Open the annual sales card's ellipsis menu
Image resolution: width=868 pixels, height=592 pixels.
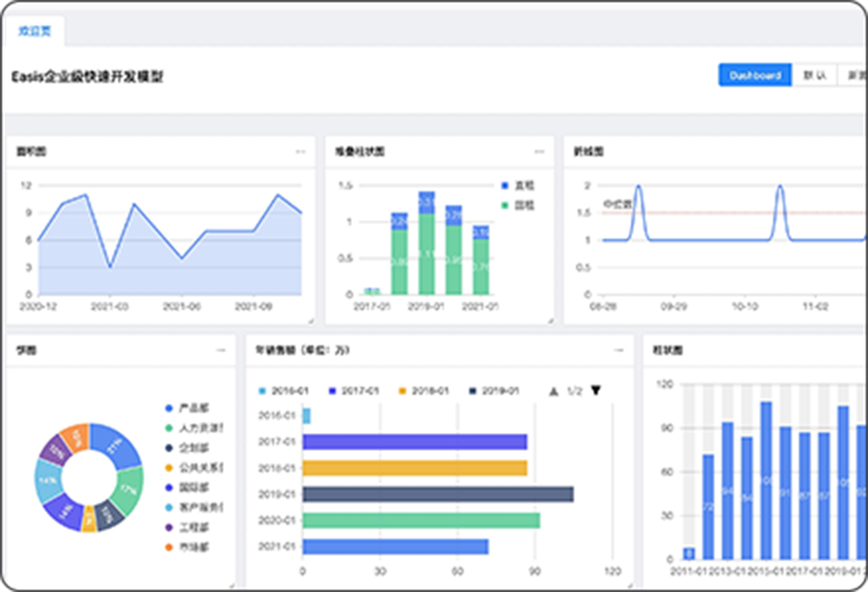[x=618, y=350]
